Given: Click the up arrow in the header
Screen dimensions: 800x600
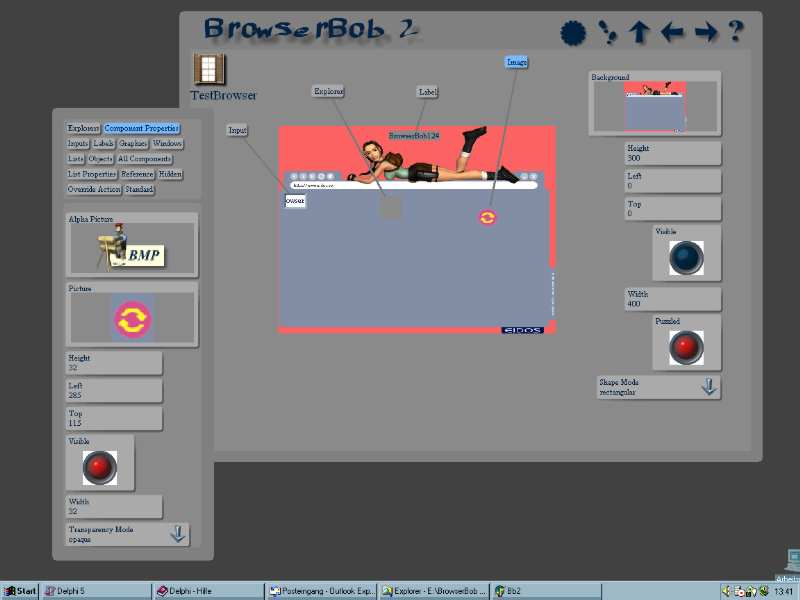Looking at the screenshot, I should click(639, 33).
